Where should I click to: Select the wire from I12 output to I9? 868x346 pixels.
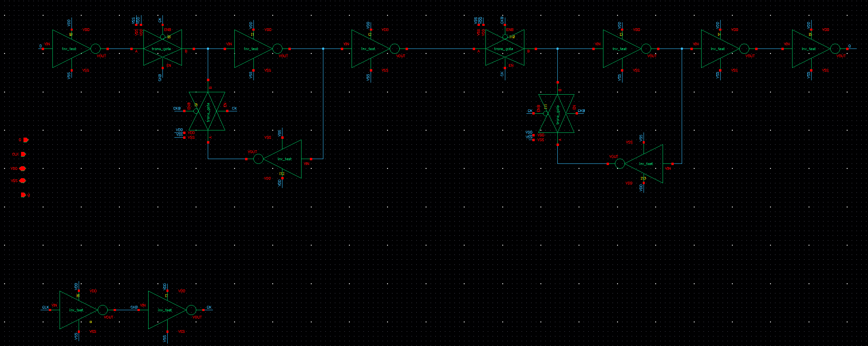pos(227,159)
